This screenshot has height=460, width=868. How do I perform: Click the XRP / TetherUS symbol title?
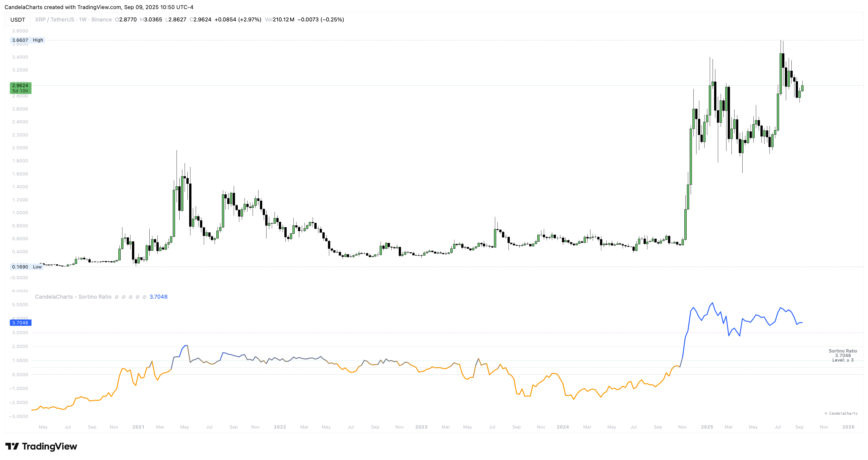tap(54, 20)
